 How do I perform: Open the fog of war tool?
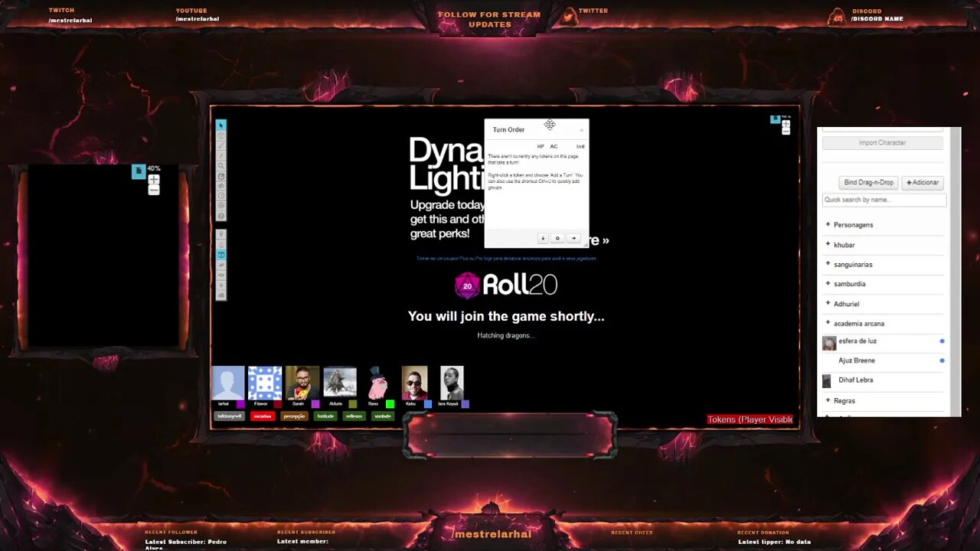[x=220, y=186]
